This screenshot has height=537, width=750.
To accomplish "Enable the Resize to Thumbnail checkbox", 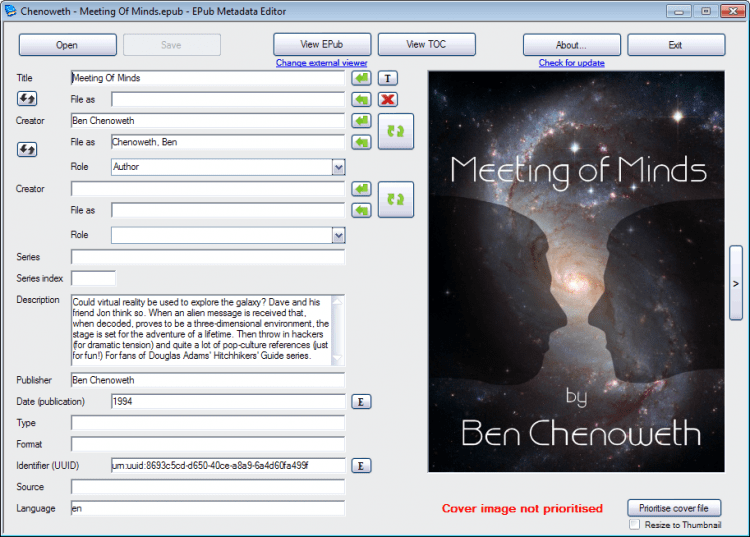I will (634, 524).
